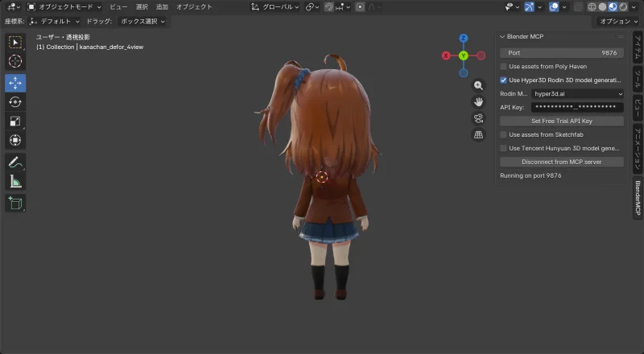The width and height of the screenshot is (644, 354).
Task: Click the Add Cube tool
Action: pos(15,203)
